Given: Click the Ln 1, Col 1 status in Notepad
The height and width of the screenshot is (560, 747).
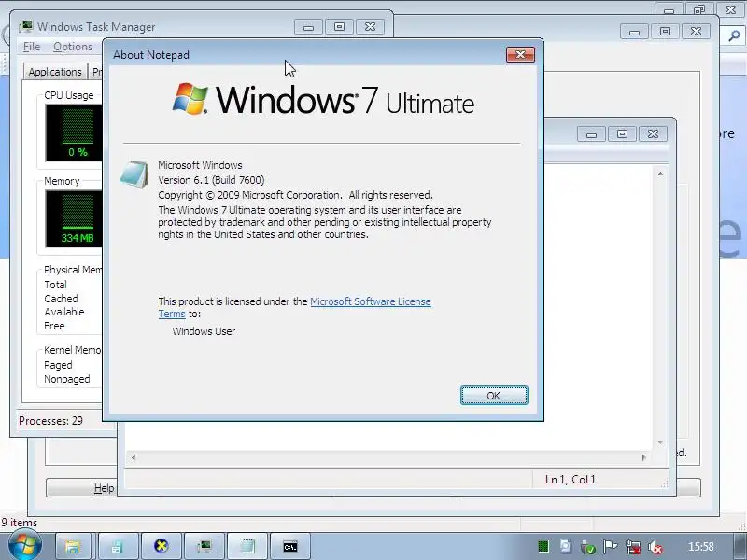Looking at the screenshot, I should coord(571,480).
